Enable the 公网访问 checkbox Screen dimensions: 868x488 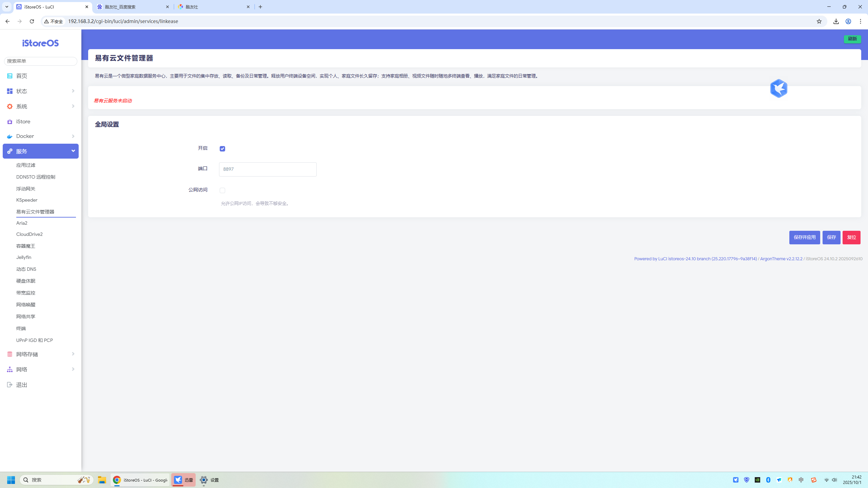click(x=222, y=190)
